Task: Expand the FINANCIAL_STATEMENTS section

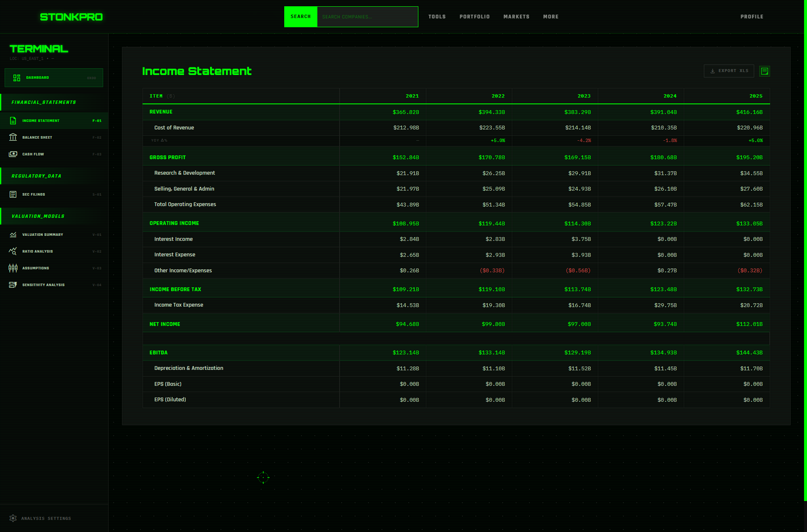Action: 44,102
